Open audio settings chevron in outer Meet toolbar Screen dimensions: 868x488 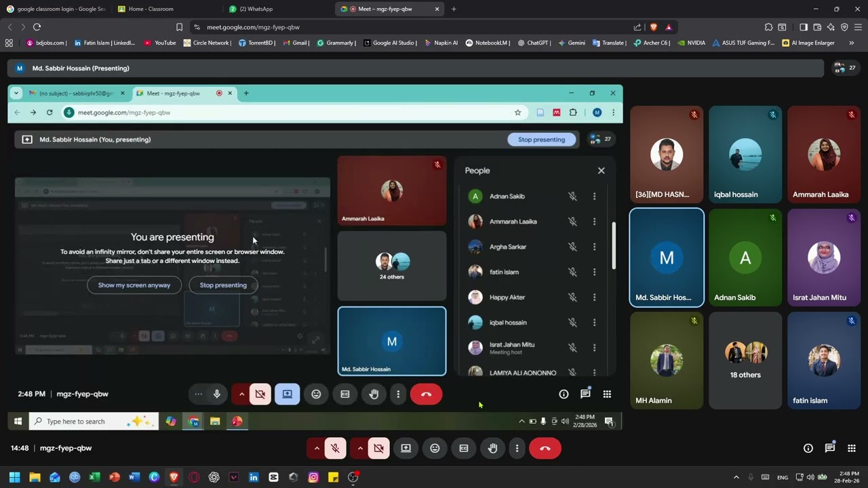[x=317, y=448]
